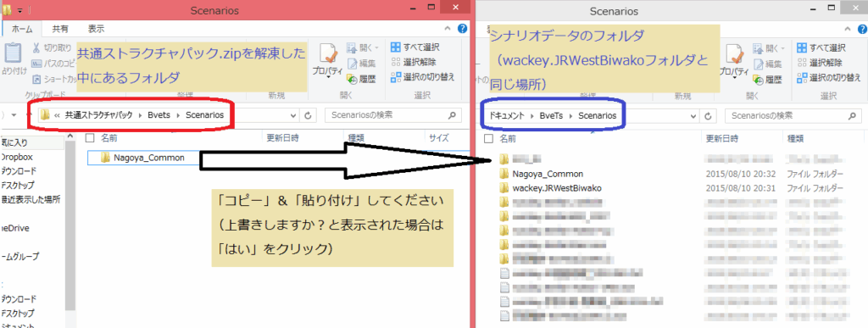
Task: Sort by 更新日時 column in right window
Action: click(722, 138)
